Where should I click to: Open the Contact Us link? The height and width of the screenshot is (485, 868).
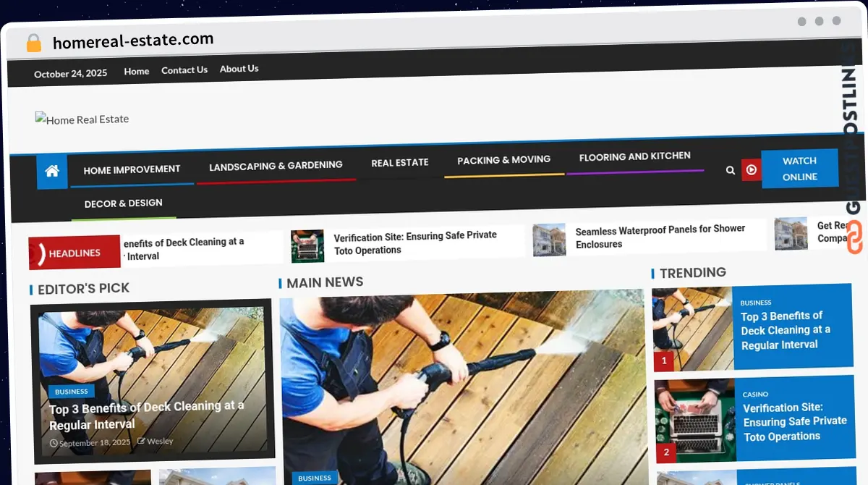point(184,70)
